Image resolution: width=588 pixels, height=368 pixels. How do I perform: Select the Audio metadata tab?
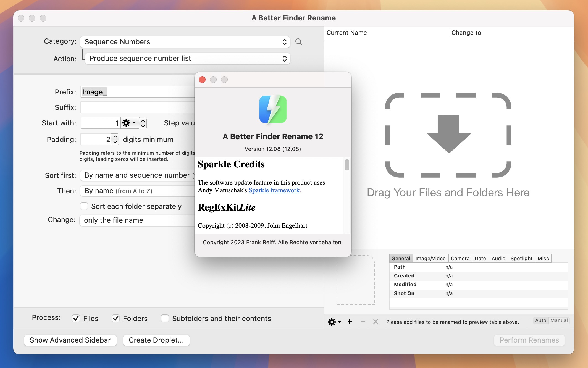(x=498, y=258)
